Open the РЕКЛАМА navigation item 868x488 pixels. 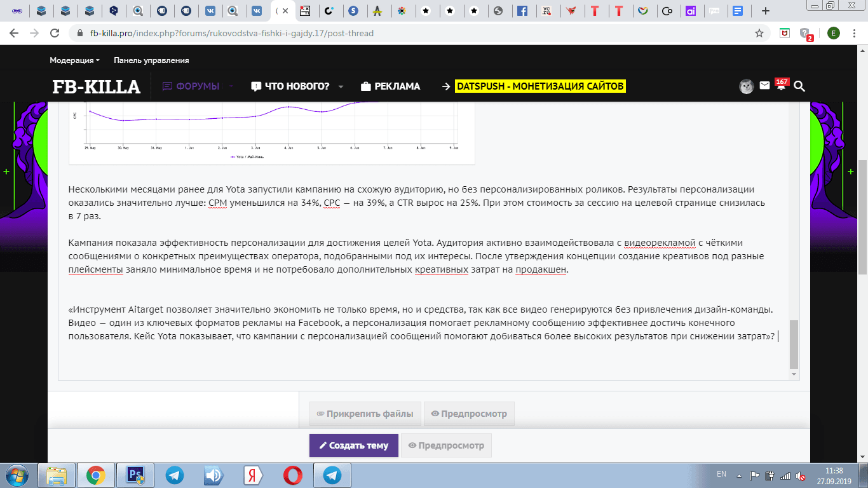pyautogui.click(x=390, y=86)
